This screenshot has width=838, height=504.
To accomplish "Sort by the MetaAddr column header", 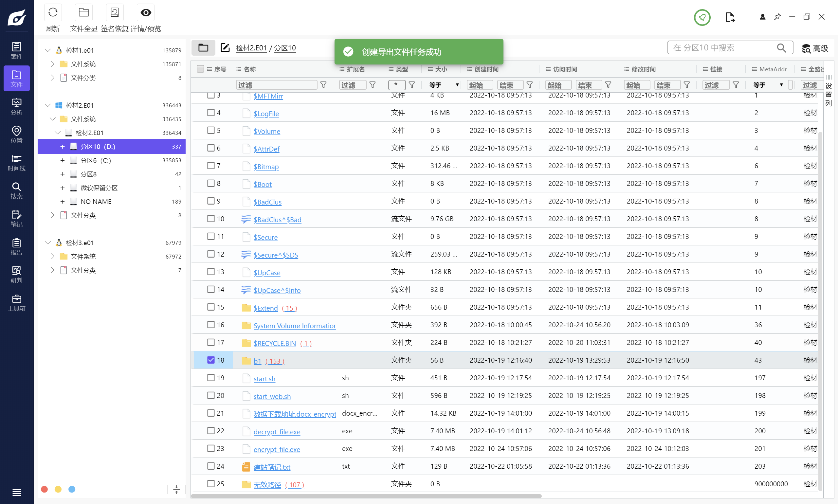I will (773, 69).
